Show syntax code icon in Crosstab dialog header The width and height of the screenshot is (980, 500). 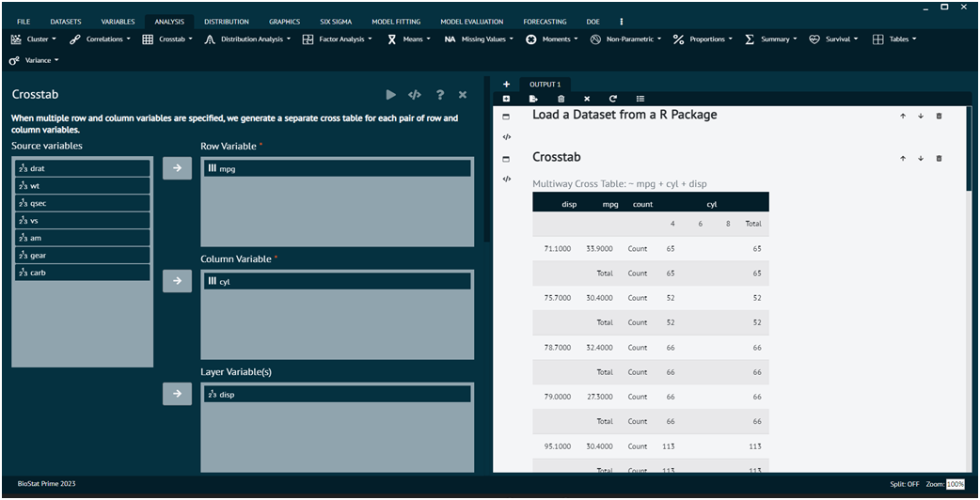[x=415, y=95]
